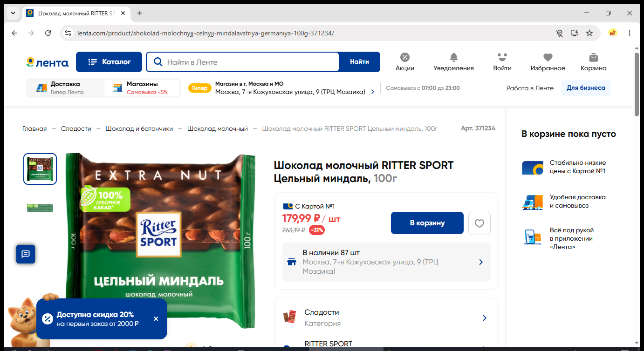Expand the В наличии 87 шт availability row
The width and height of the screenshot is (644, 351).
pyautogui.click(x=386, y=262)
